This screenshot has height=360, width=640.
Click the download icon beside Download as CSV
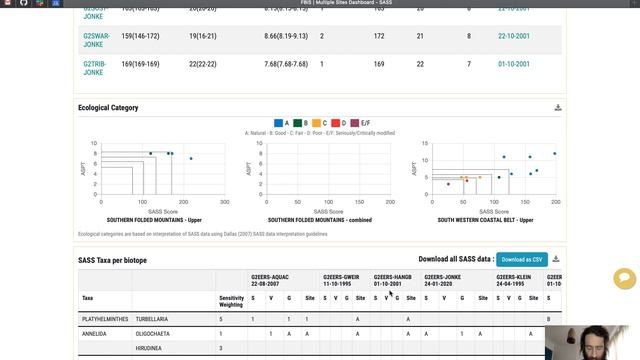coord(556,259)
